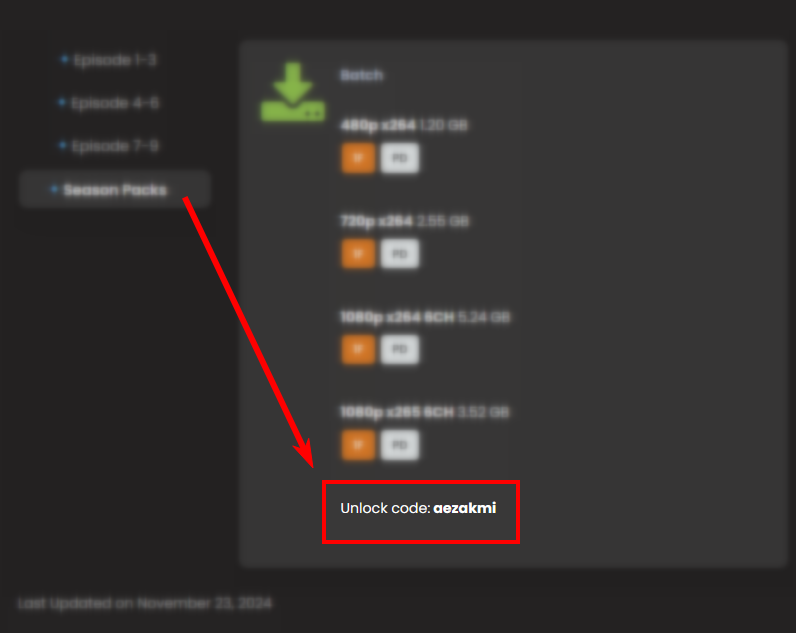This screenshot has height=633, width=796.
Task: Click the 720p x264 2.55 GB label
Action: (405, 221)
